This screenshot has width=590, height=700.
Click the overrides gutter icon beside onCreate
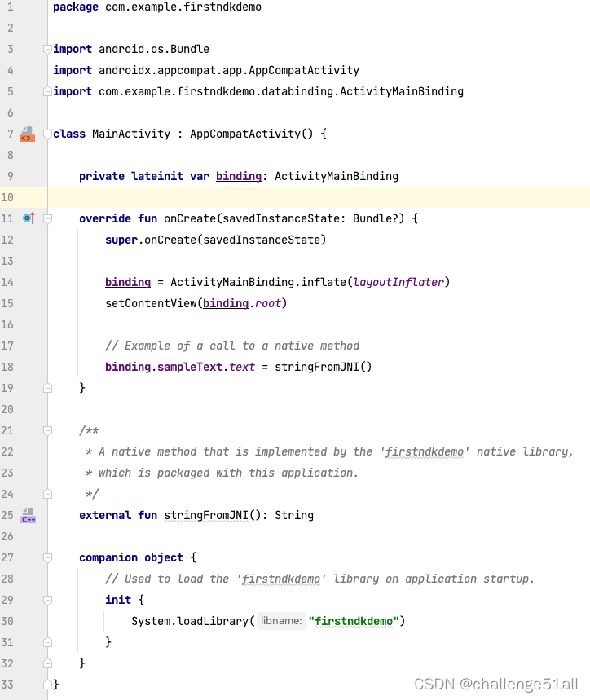click(x=29, y=218)
